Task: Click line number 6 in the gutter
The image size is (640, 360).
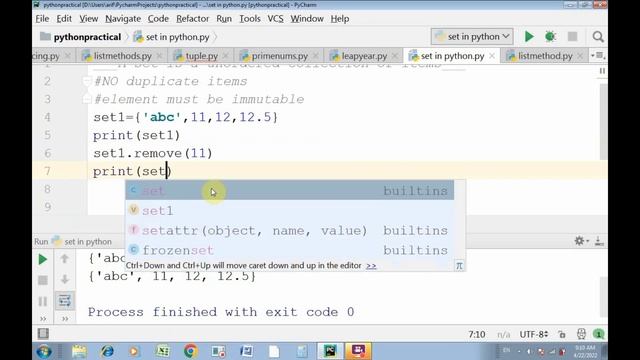Action: tap(48, 153)
